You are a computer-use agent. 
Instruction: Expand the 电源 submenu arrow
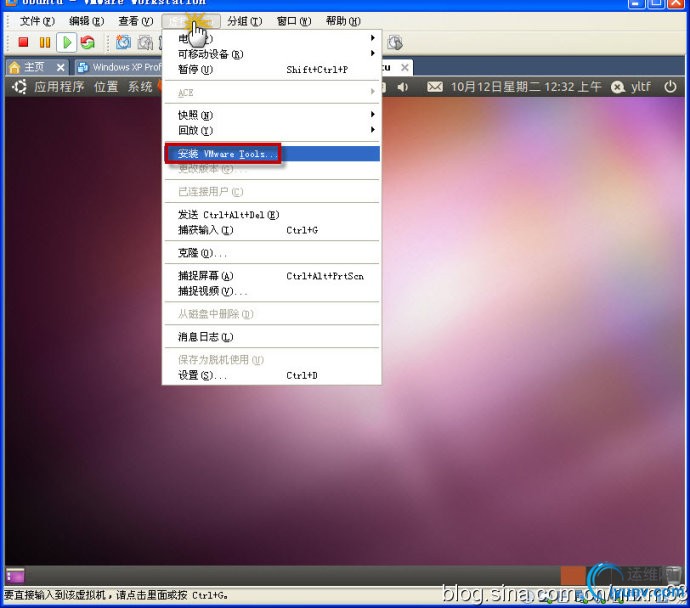373,38
